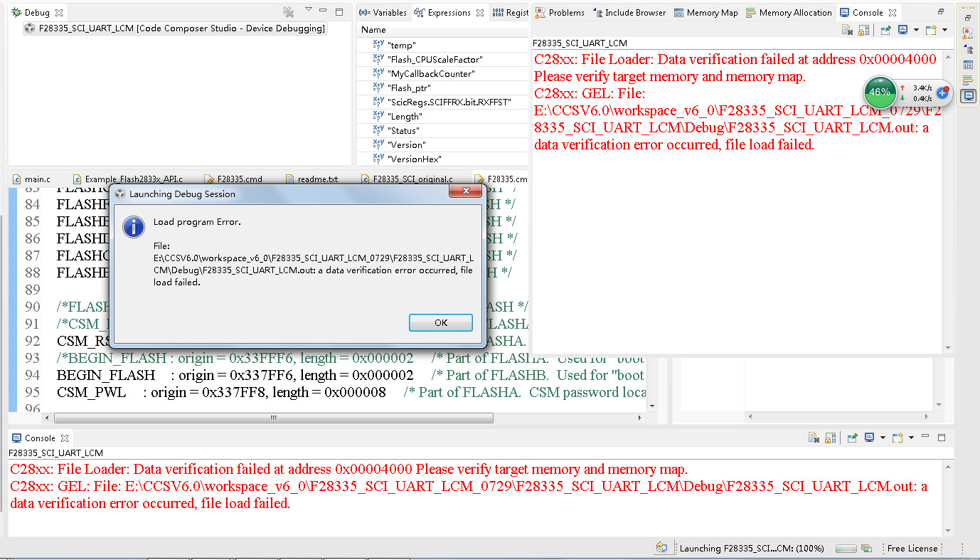Maximize the Debug view panel
The height and width of the screenshot is (560, 980).
[x=339, y=11]
